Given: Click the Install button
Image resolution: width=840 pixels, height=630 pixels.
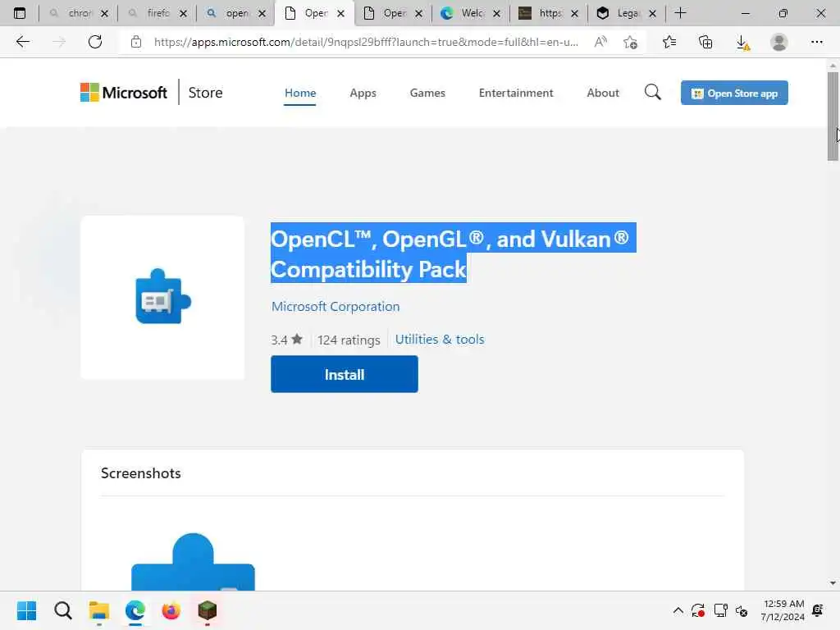Looking at the screenshot, I should coord(345,374).
